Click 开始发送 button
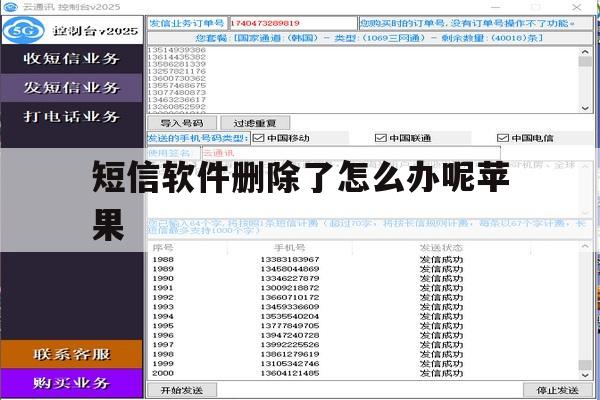The height and width of the screenshot is (400, 600). (182, 390)
